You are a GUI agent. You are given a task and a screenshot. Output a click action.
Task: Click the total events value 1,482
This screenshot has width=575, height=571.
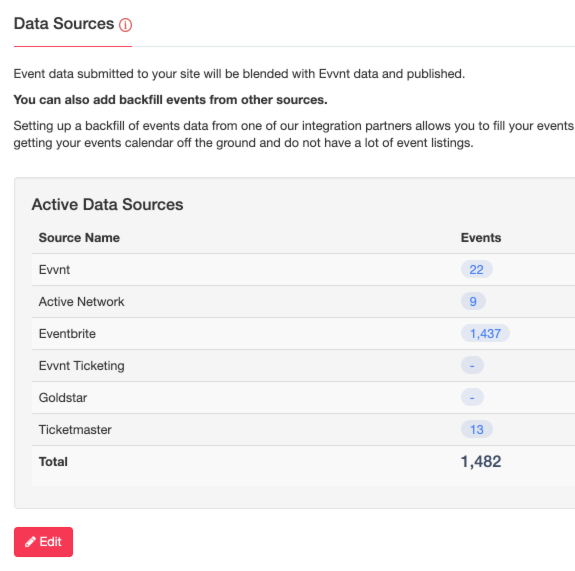coord(481,461)
